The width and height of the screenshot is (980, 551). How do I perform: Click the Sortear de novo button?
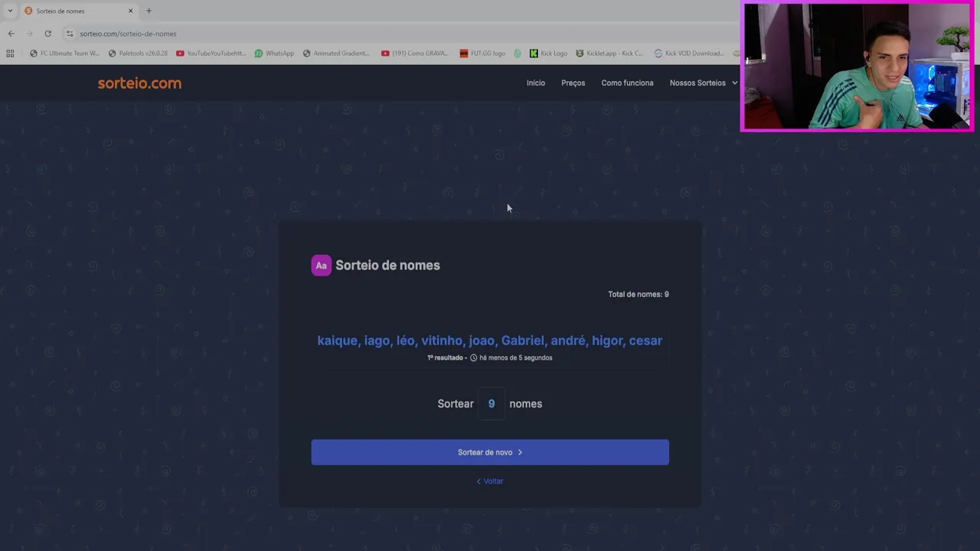pyautogui.click(x=490, y=452)
